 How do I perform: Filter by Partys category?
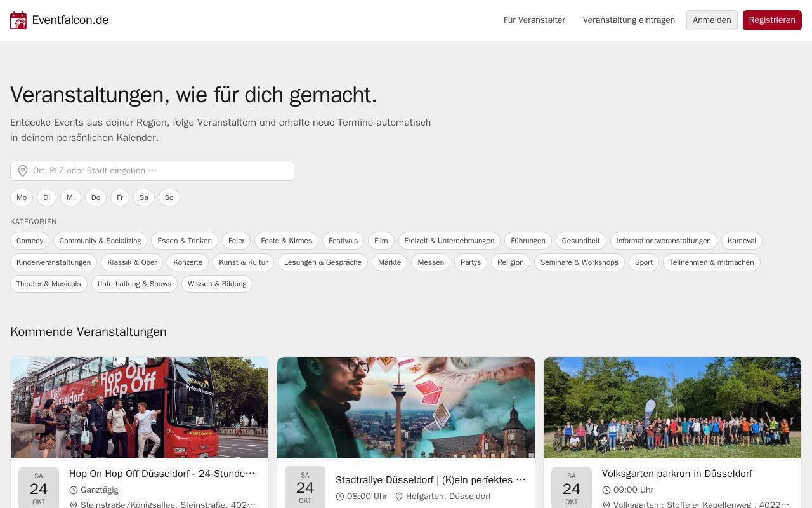[x=471, y=262]
